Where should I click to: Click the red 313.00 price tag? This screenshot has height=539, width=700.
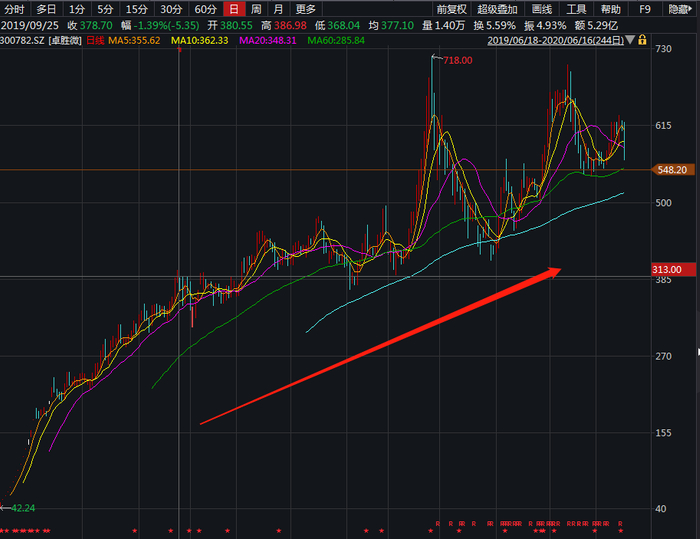click(x=667, y=269)
